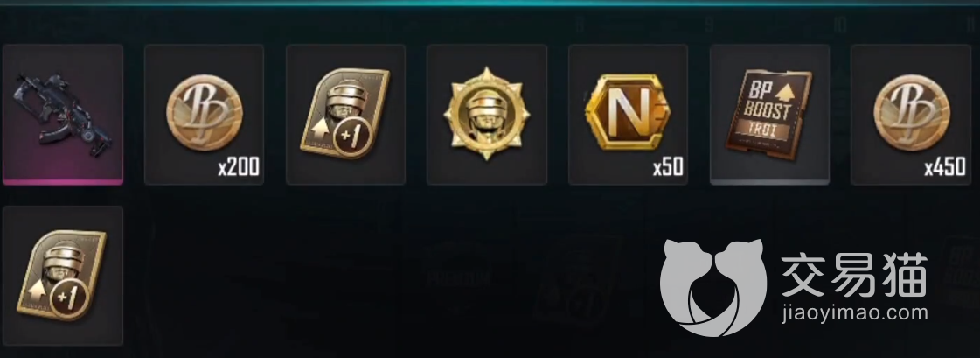Screen dimensions: 980x358
Task: Click the x50 quantity label
Action: 668,168
